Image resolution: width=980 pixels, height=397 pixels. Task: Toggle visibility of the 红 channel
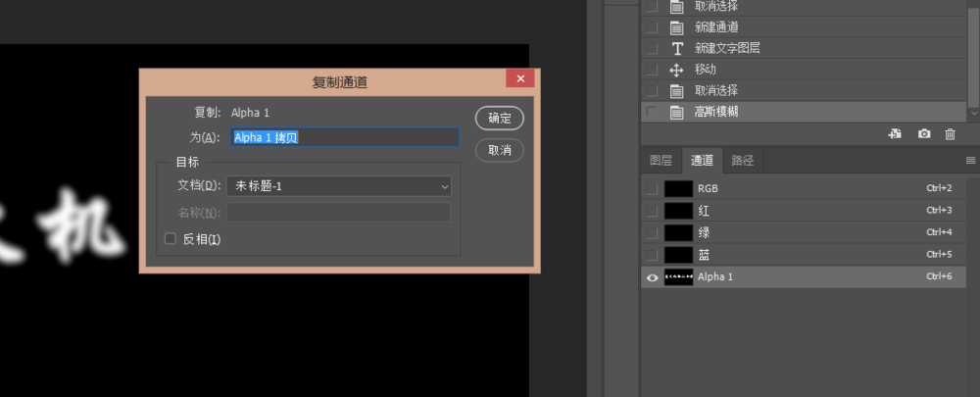click(652, 210)
